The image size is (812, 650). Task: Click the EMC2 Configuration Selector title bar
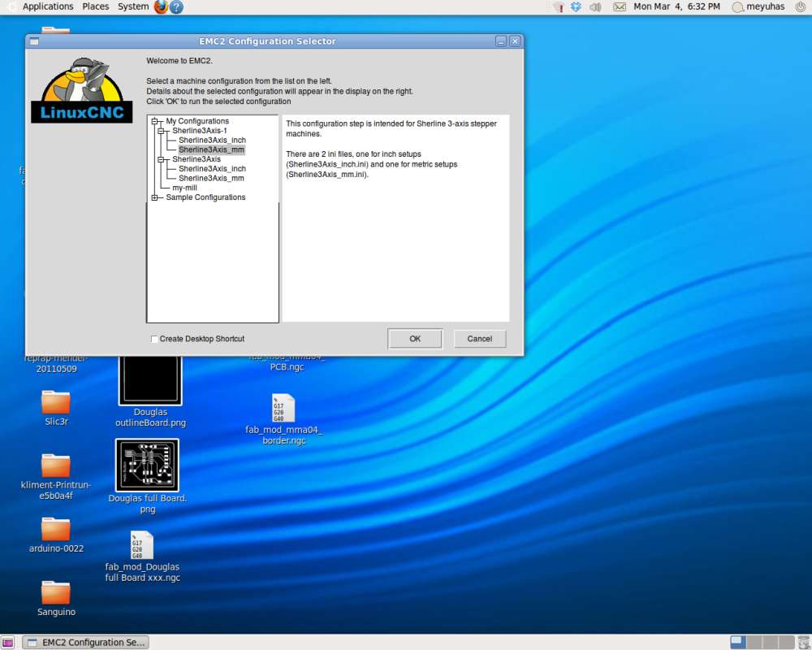coord(267,41)
